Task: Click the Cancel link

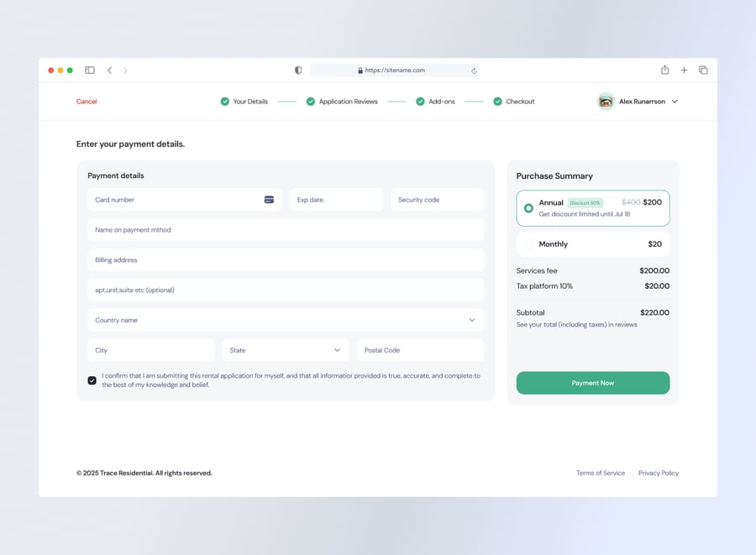Action: tap(87, 102)
